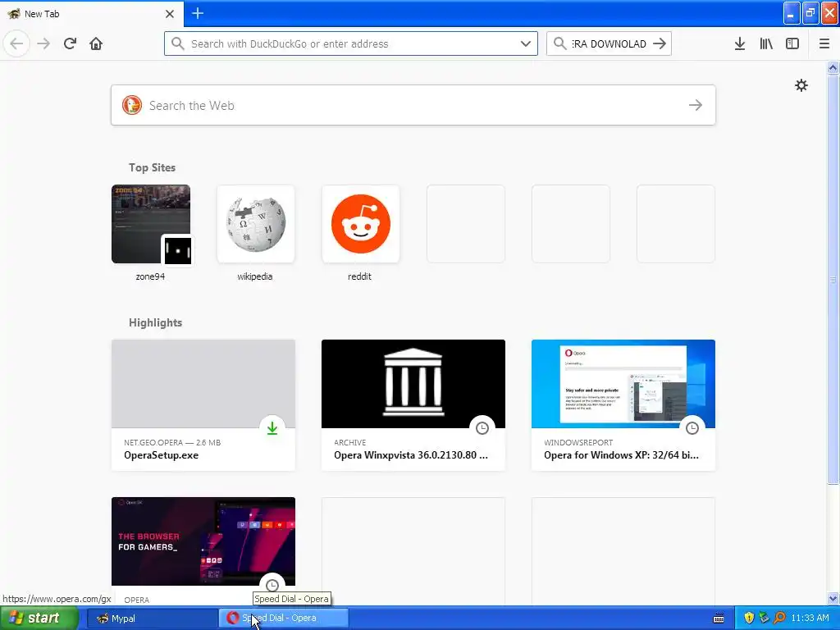Close the New Tab tab

tap(170, 14)
